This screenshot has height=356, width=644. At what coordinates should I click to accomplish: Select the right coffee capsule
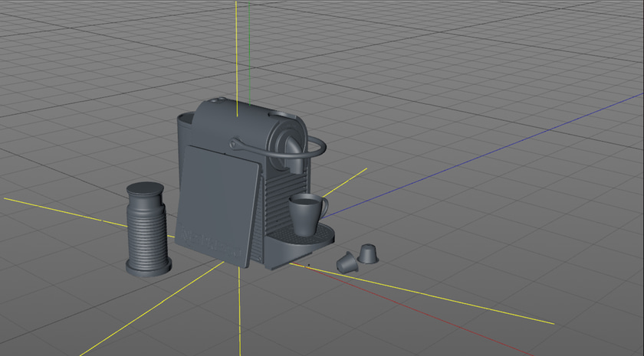tap(369, 252)
